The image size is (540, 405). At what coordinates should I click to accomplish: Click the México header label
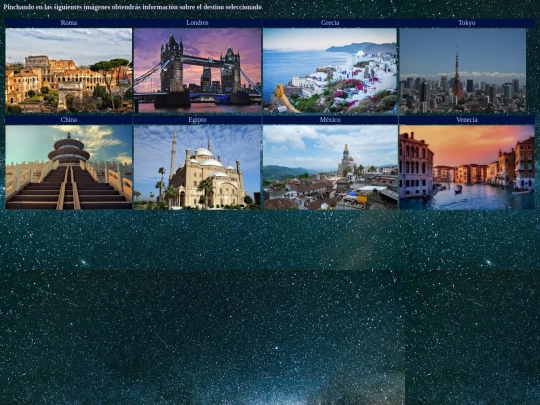(x=330, y=120)
